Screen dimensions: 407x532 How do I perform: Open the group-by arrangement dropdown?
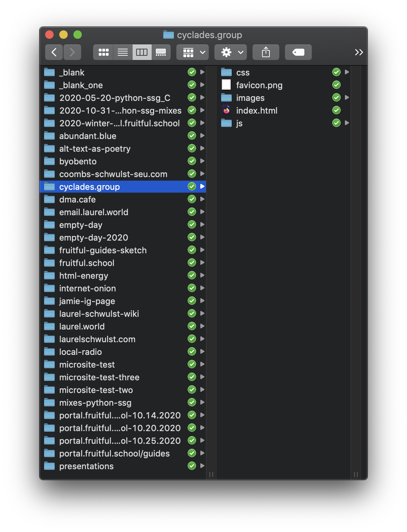(x=193, y=52)
